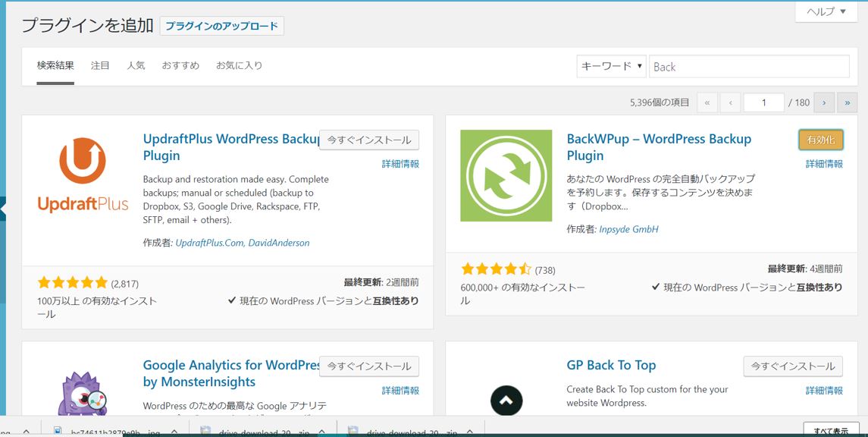Click the UpdraftPlus logo thumbnail
Screen dimensions: 868x437
83,175
